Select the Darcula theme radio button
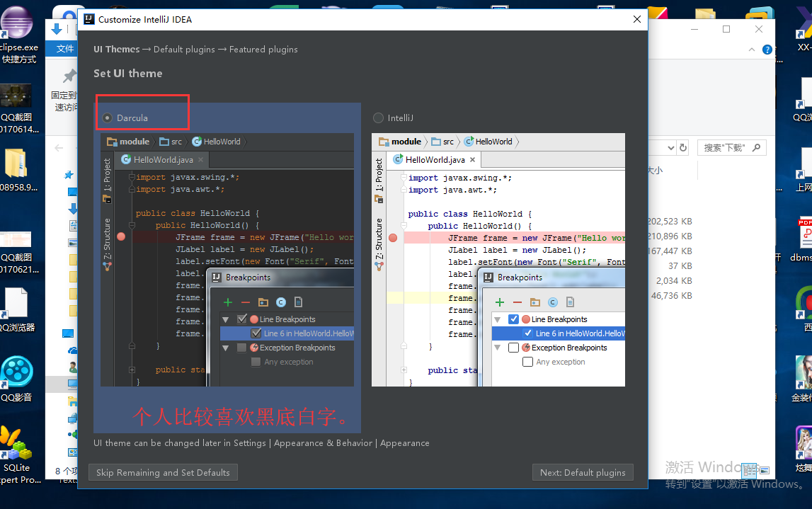 [107, 118]
